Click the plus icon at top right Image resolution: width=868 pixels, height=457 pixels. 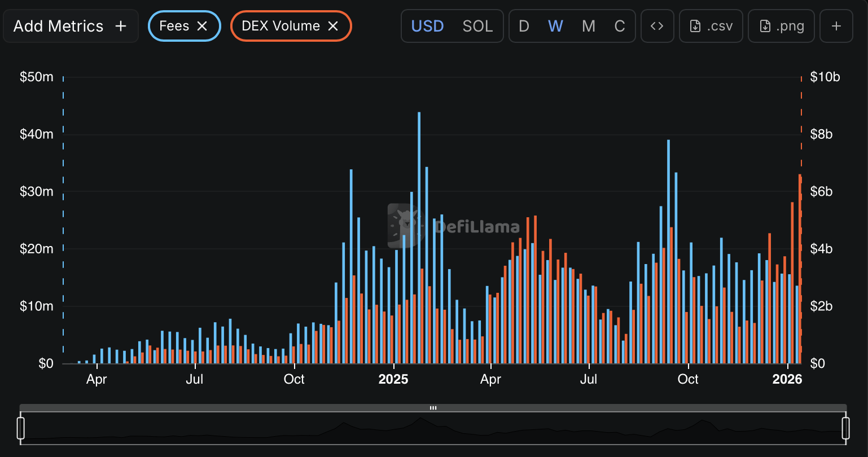pos(836,26)
